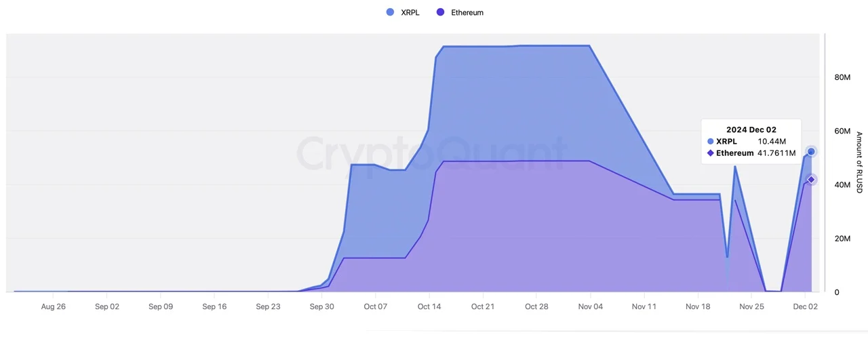This screenshot has height=339, width=868.
Task: Click the XRPL legend color dot
Action: pos(389,12)
